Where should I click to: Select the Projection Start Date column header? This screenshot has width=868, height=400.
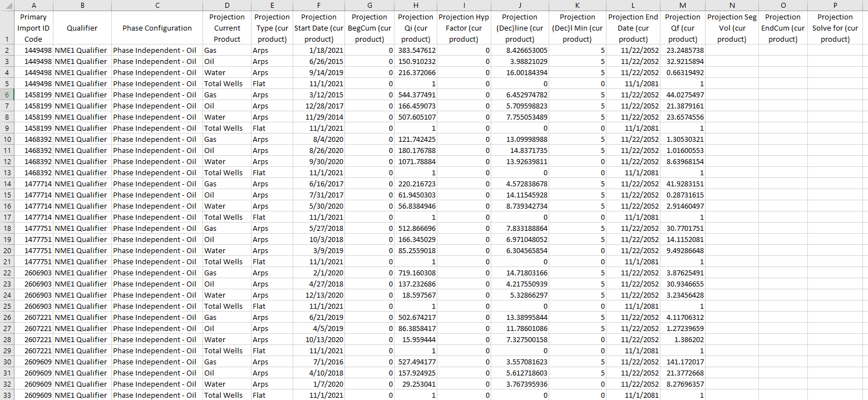(318, 6)
